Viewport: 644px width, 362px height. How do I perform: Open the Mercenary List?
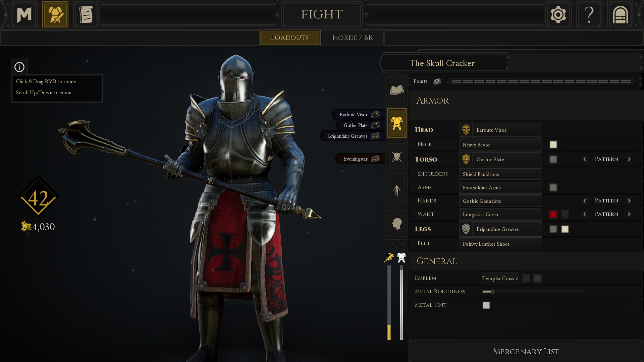[526, 351]
